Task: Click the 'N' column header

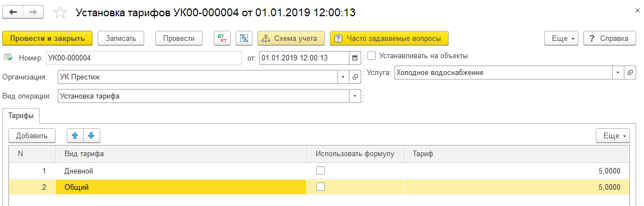Action: (32, 154)
